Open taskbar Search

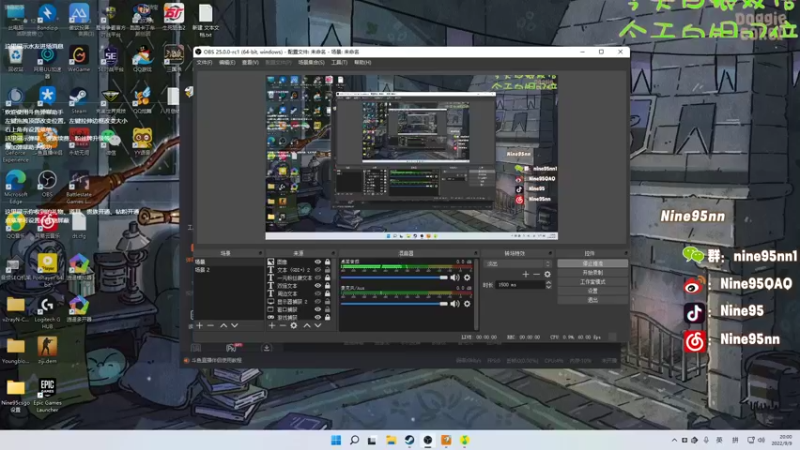pyautogui.click(x=354, y=440)
